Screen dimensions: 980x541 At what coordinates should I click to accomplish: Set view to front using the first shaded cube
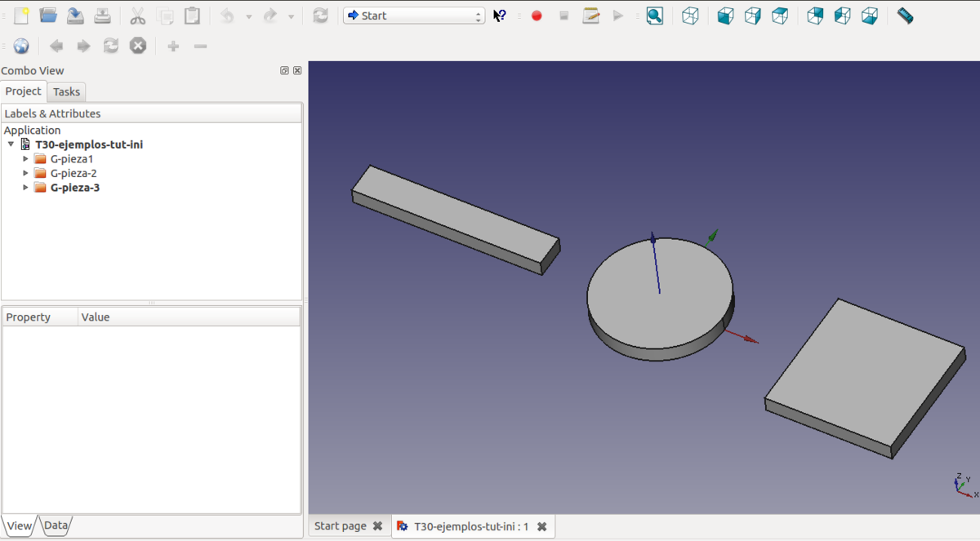pos(725,16)
